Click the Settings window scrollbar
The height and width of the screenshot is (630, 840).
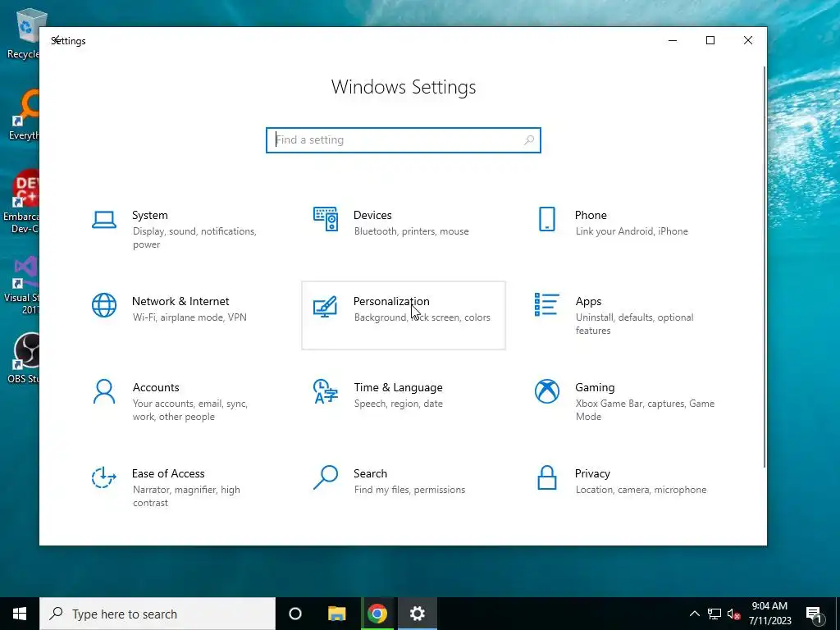pos(764,267)
